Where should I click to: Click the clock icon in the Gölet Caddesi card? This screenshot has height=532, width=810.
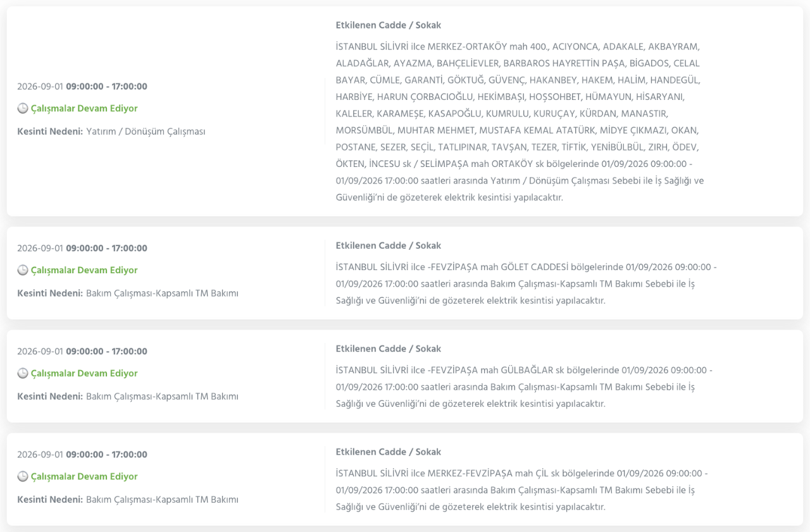[x=23, y=271]
